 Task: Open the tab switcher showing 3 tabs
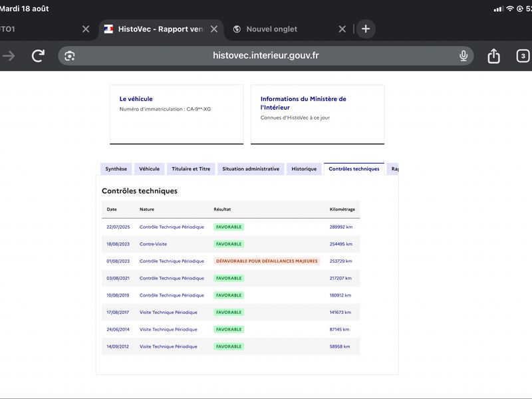[523, 56]
